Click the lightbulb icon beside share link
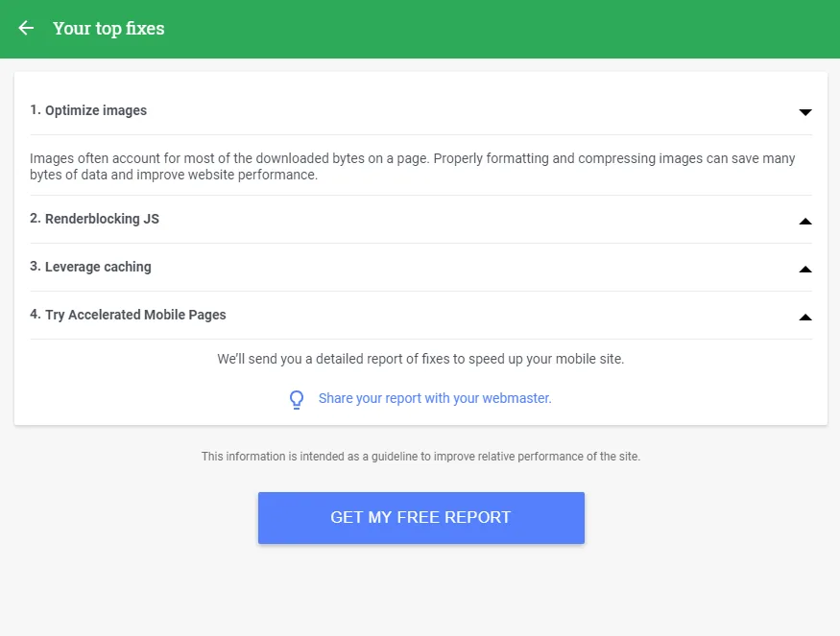 click(x=297, y=399)
